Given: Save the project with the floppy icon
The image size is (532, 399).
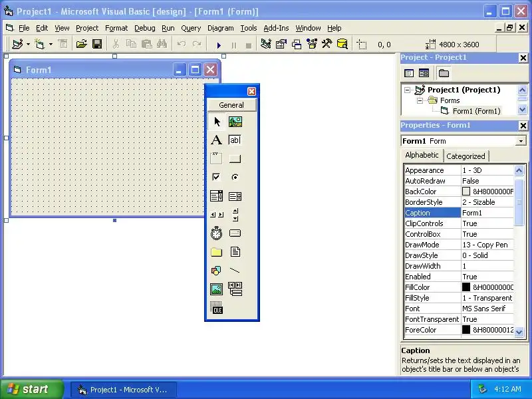Looking at the screenshot, I should [97, 44].
